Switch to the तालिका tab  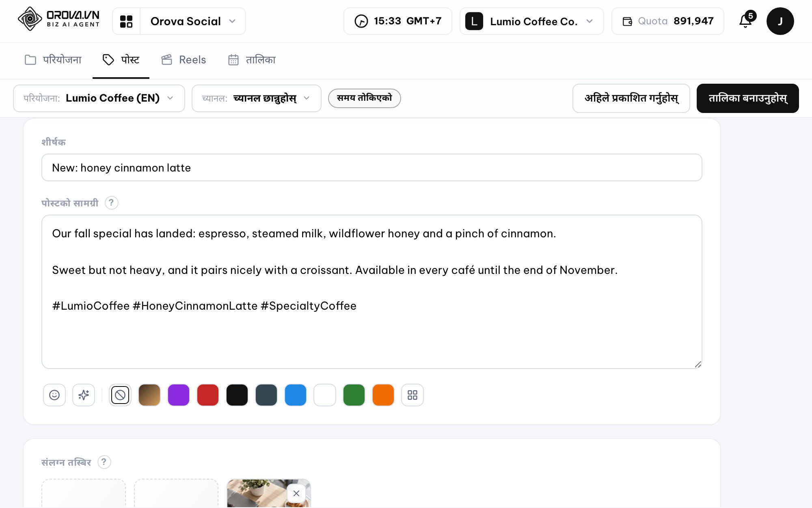click(252, 60)
